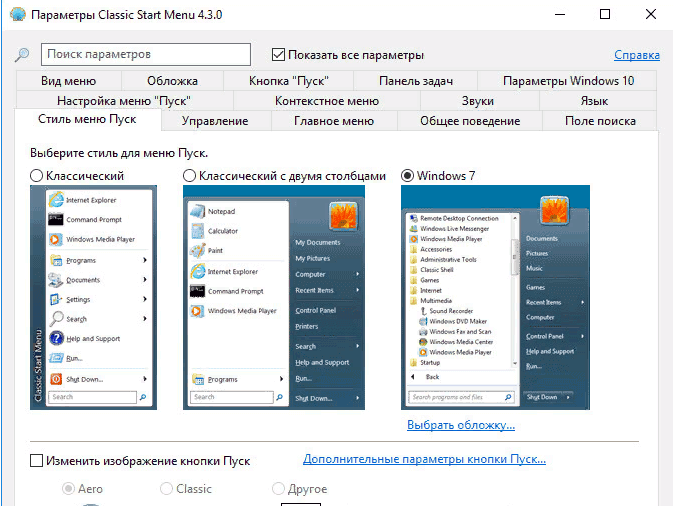673x506 pixels.
Task: Click Run icon in classic preview
Action: 56,358
